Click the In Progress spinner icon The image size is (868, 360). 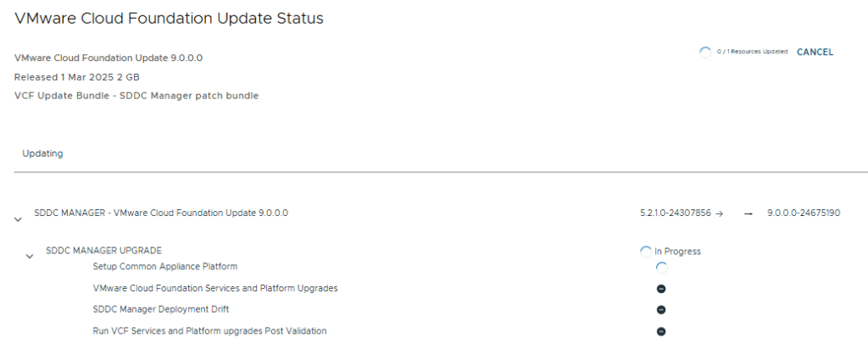[646, 252]
